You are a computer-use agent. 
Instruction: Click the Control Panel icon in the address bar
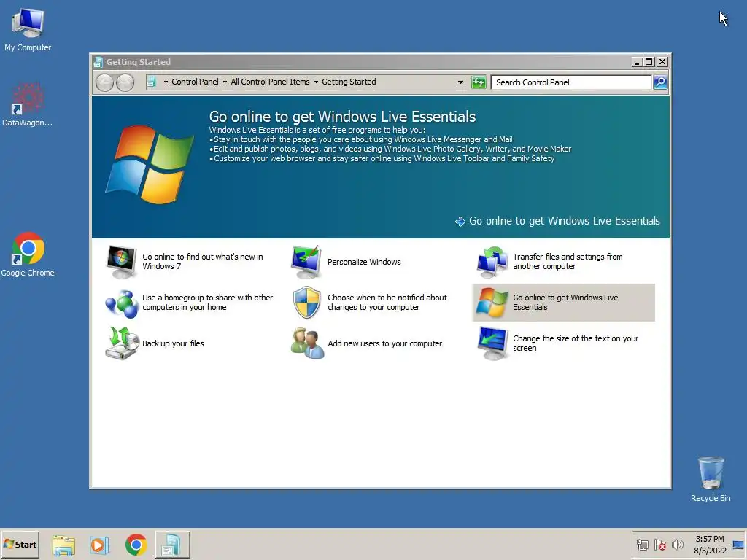pos(151,82)
